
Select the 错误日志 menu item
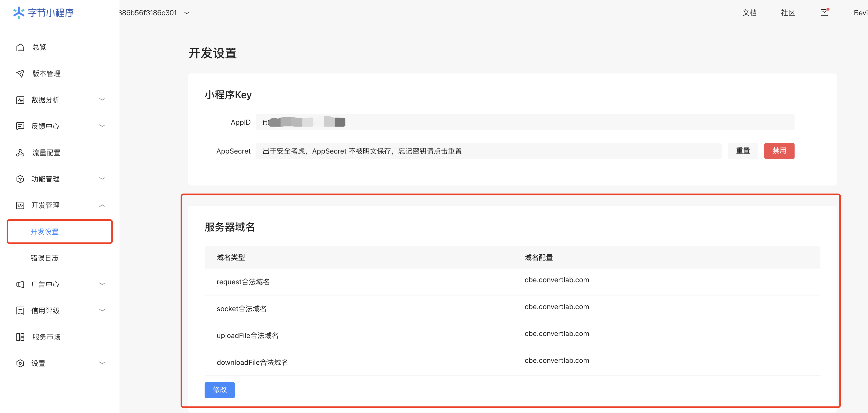pos(45,258)
